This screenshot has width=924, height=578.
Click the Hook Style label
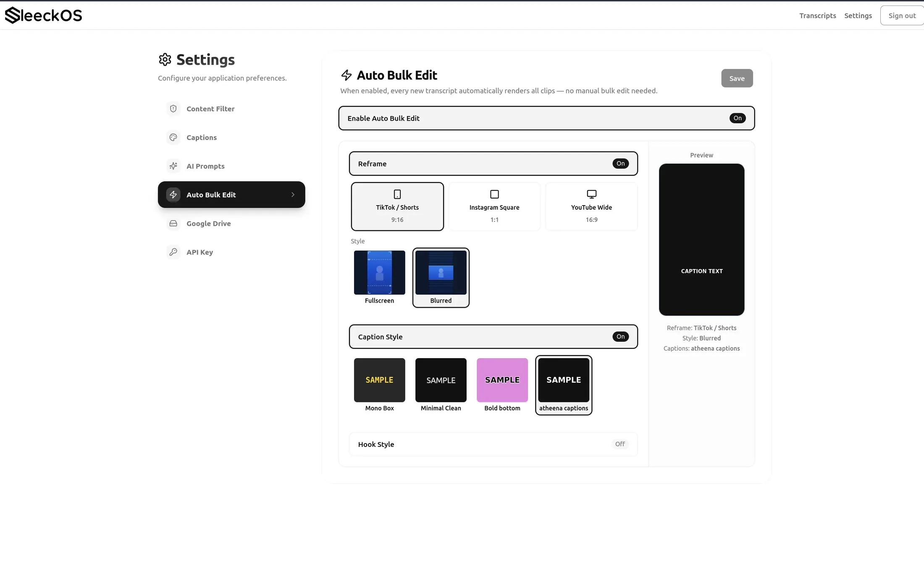pos(376,444)
